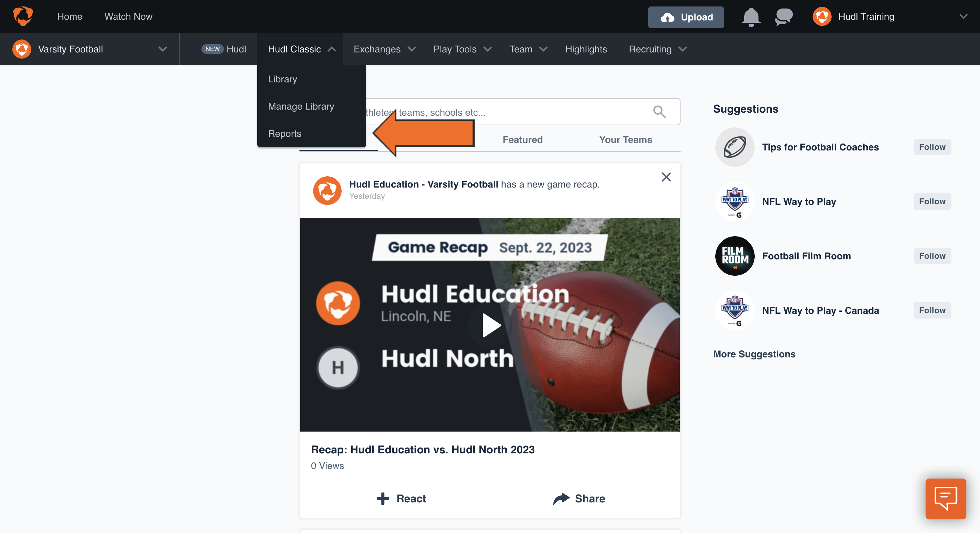This screenshot has height=533, width=980.
Task: Click the NFL Way to Play - Canada logo
Action: (x=735, y=310)
